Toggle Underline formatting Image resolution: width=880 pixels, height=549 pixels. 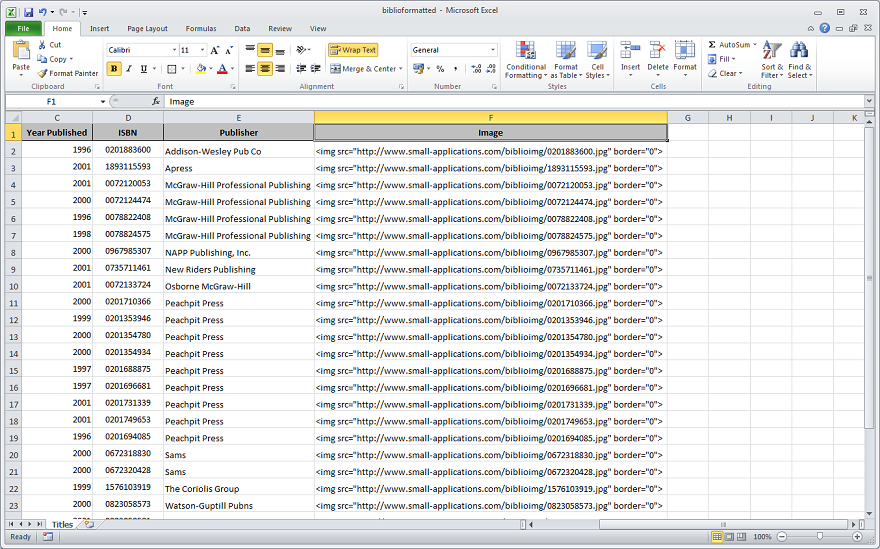click(x=144, y=69)
